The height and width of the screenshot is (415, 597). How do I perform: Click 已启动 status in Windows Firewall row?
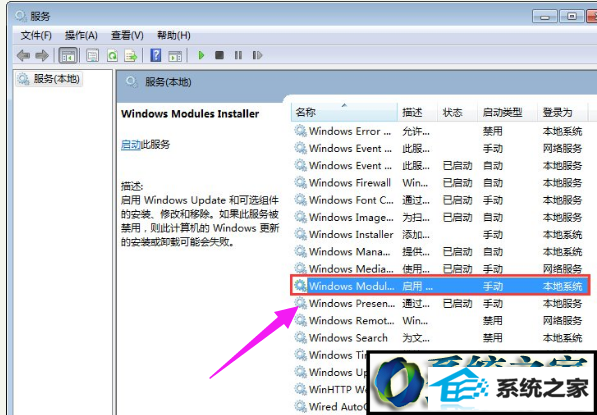pyautogui.click(x=458, y=183)
